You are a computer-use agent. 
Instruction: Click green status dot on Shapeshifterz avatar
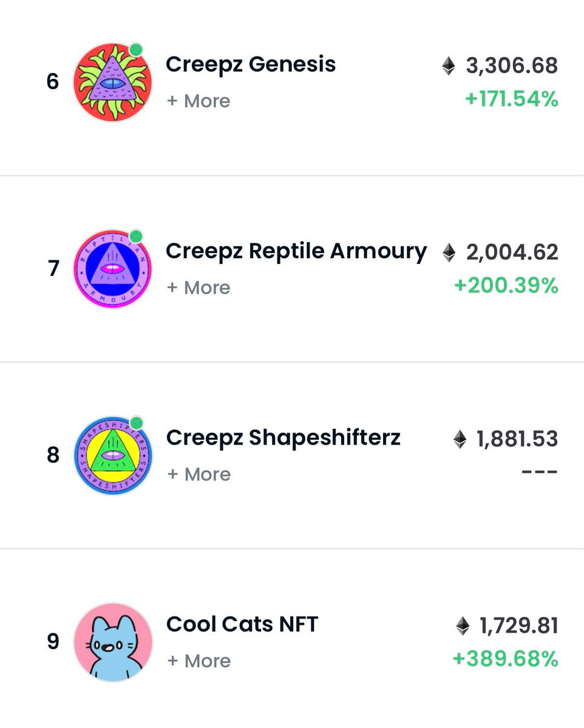point(137,422)
